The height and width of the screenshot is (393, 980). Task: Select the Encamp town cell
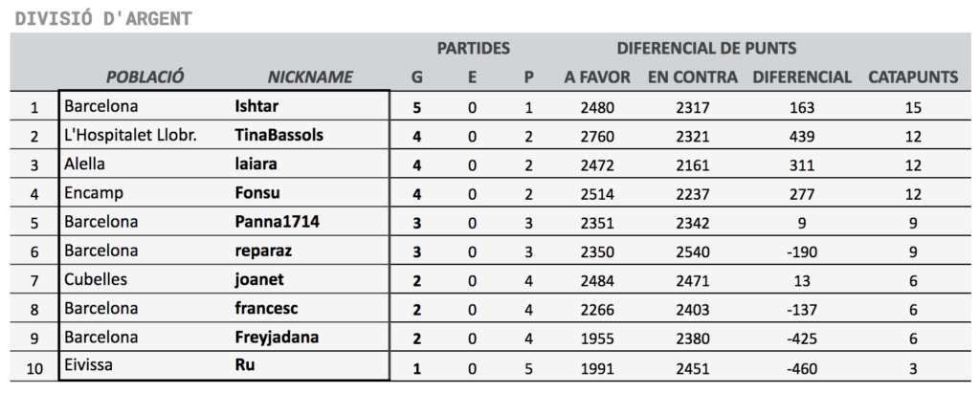click(x=94, y=193)
